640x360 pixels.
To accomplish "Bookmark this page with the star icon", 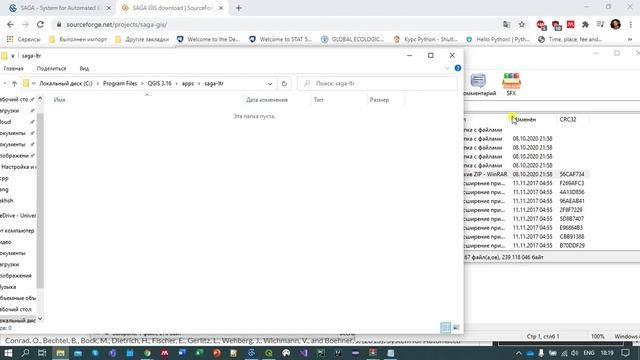I will (522, 24).
